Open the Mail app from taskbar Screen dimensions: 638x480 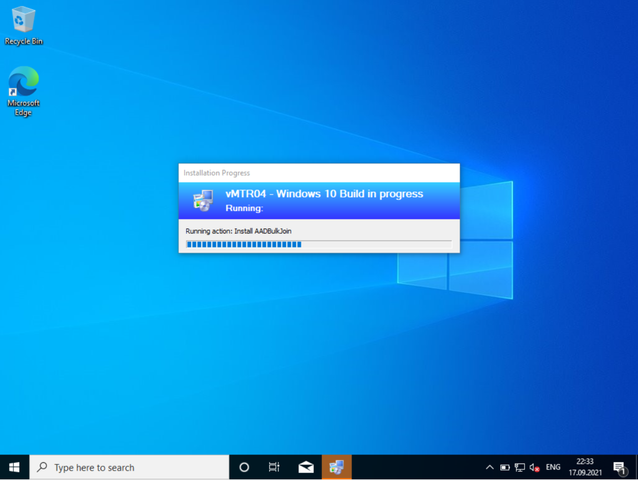(x=306, y=467)
